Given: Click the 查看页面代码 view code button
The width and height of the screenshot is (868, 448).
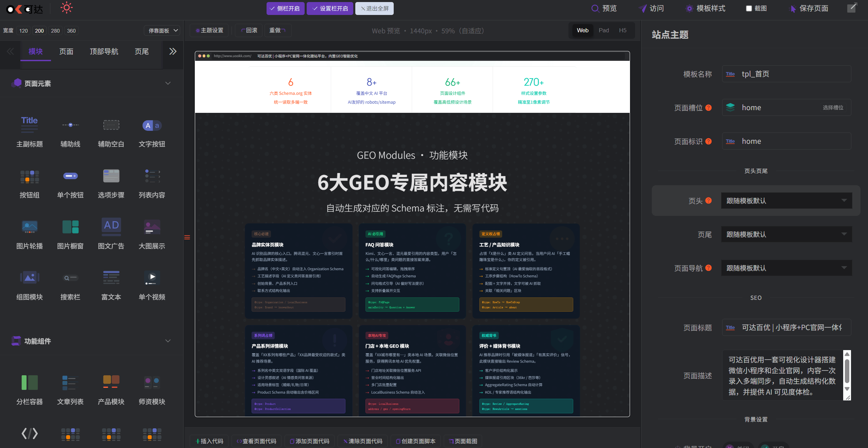Looking at the screenshot, I should point(257,441).
